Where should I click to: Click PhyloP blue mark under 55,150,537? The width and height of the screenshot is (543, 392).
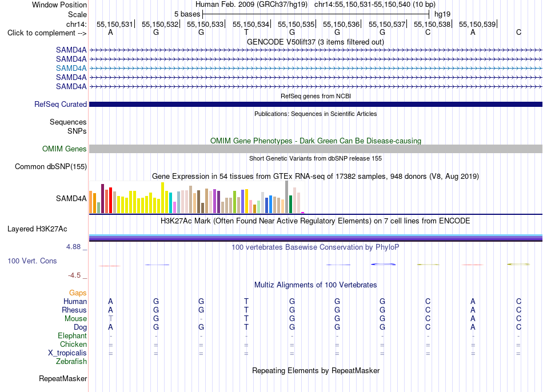point(383,264)
